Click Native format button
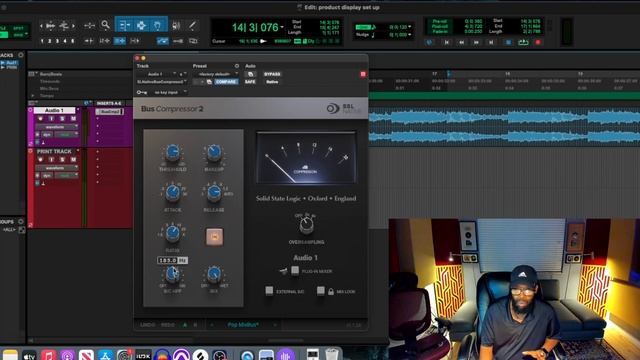This screenshot has height=360, width=640. pyautogui.click(x=272, y=82)
